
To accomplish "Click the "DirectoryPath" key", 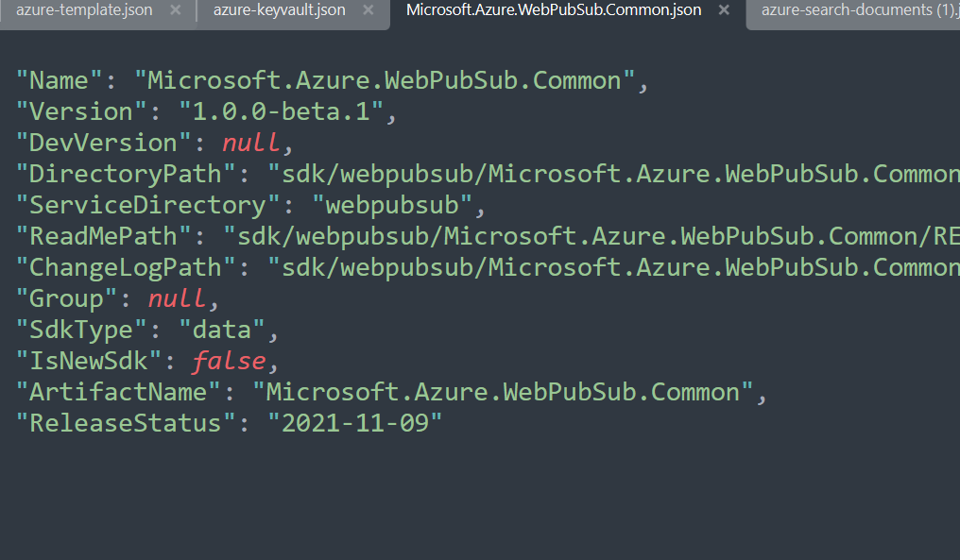I will (x=126, y=175).
